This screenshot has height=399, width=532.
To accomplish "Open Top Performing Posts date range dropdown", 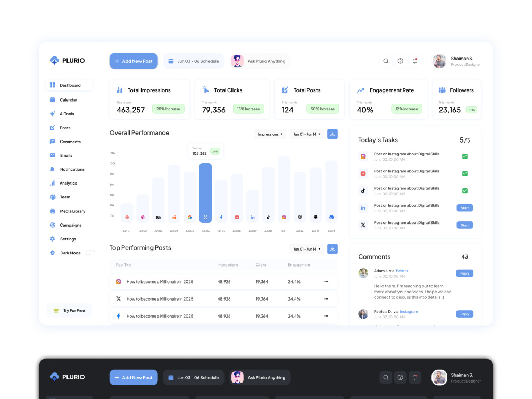I will (307, 249).
